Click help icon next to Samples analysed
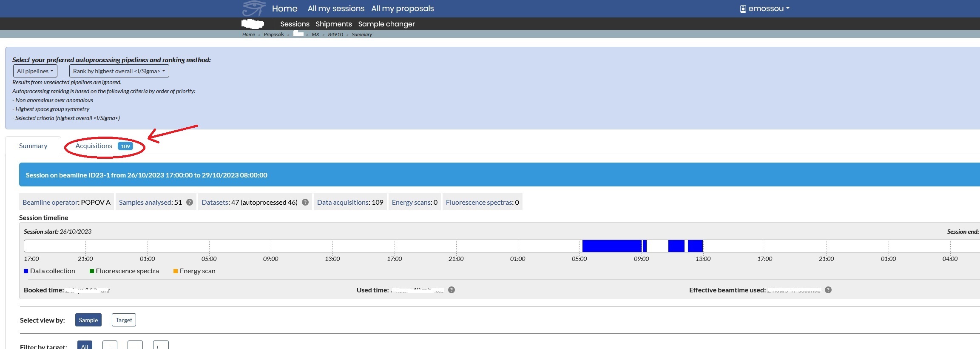 (190, 202)
